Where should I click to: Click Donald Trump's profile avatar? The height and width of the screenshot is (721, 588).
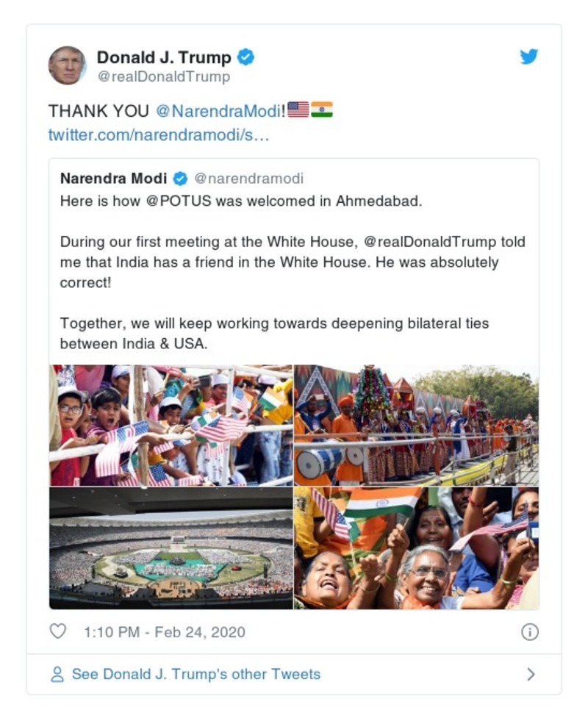68,65
